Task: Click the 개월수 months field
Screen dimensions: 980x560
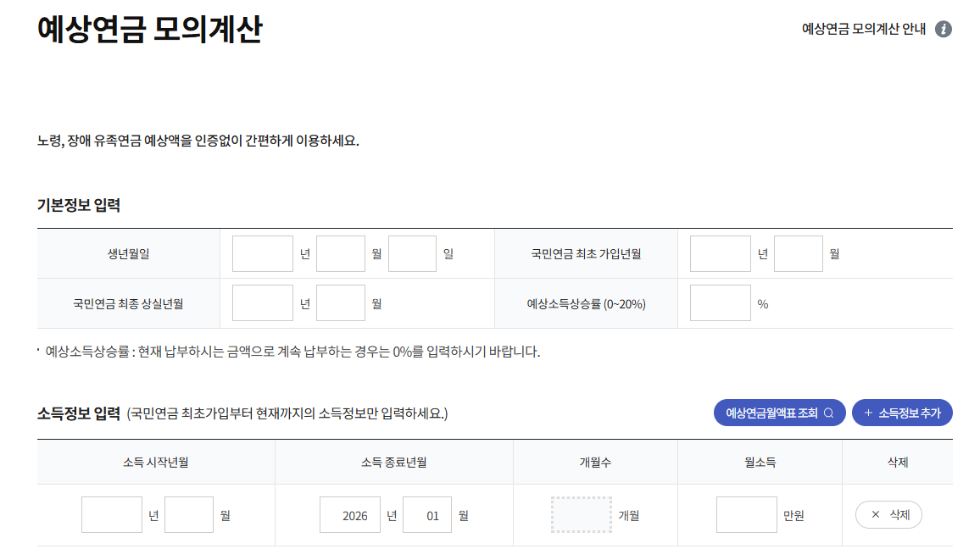Action: point(582,514)
